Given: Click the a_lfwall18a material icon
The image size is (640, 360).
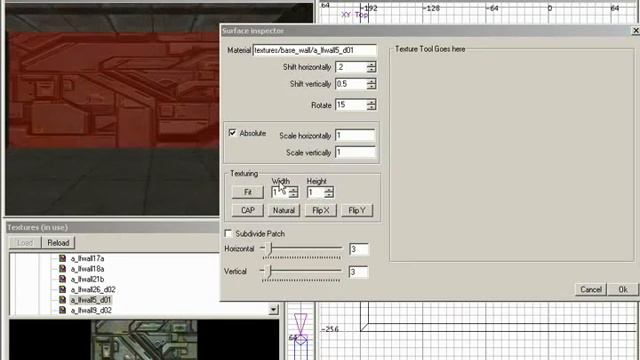Looking at the screenshot, I should (x=62, y=269).
